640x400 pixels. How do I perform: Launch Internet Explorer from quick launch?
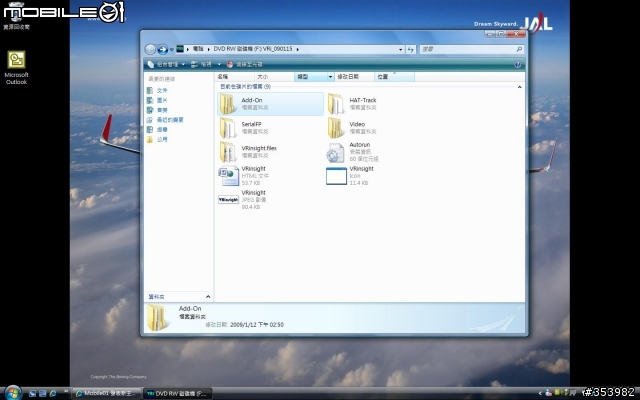[x=53, y=393]
